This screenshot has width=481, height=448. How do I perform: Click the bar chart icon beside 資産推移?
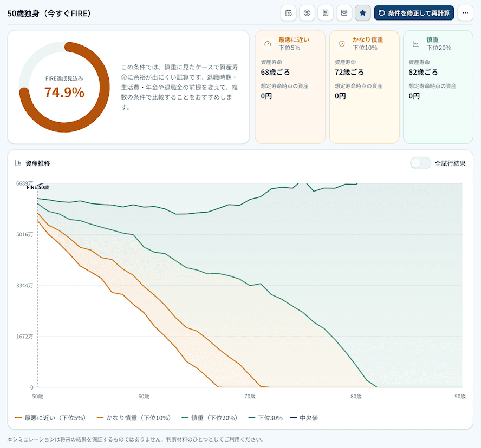(x=18, y=163)
